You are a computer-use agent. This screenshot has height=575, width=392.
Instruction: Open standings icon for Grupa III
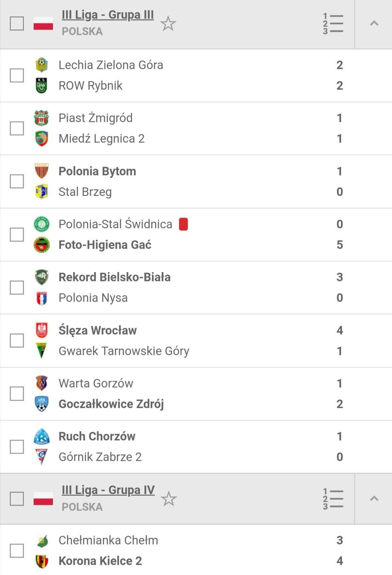[333, 24]
